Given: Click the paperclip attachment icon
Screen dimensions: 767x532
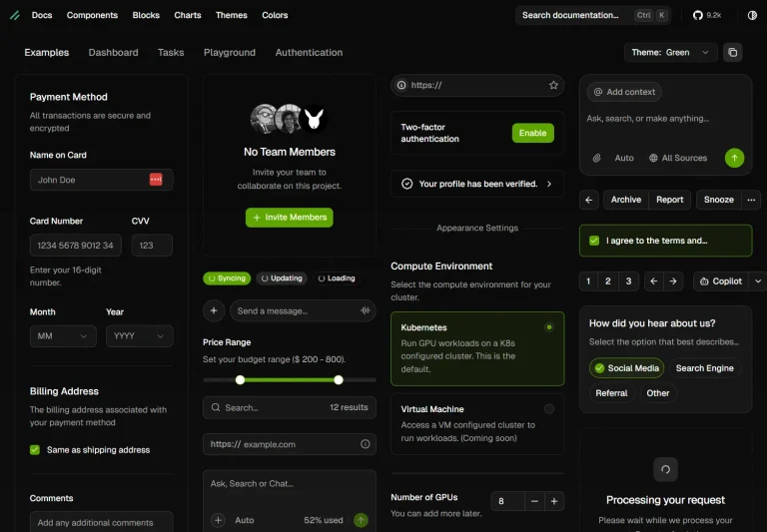Looking at the screenshot, I should (x=597, y=158).
